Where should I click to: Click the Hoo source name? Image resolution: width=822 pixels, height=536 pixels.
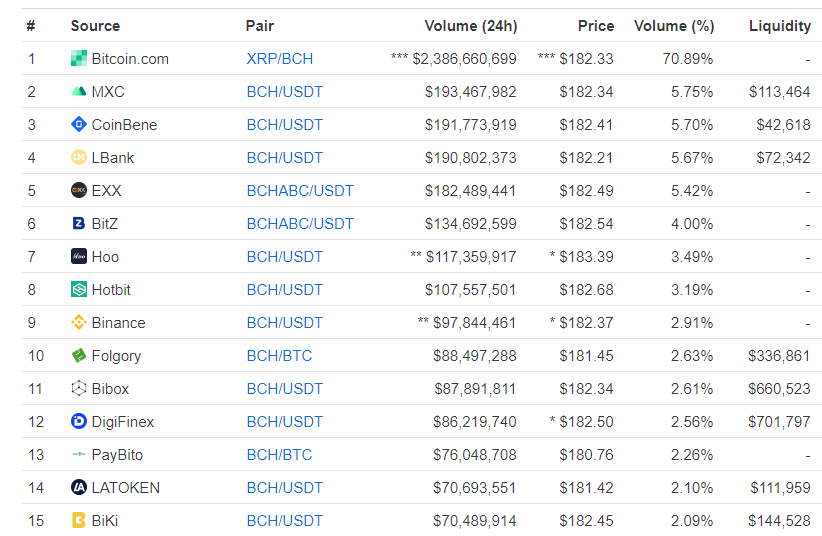coord(105,257)
